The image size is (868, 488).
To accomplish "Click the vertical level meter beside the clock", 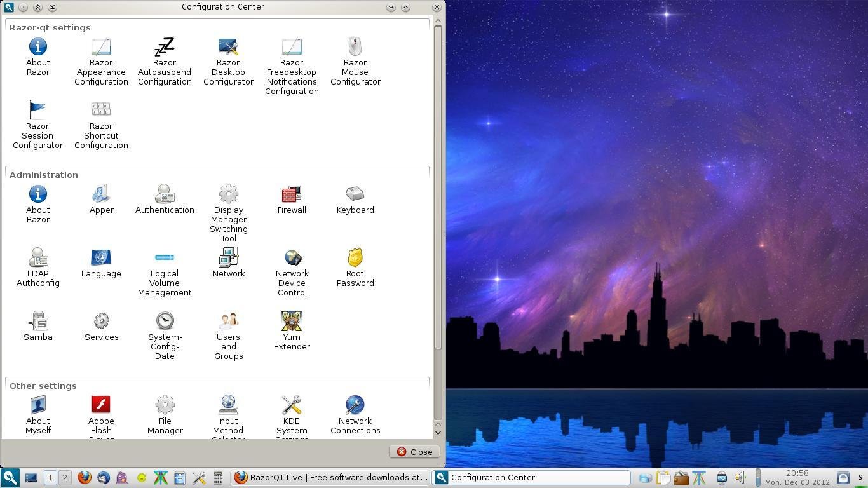I will [x=757, y=478].
